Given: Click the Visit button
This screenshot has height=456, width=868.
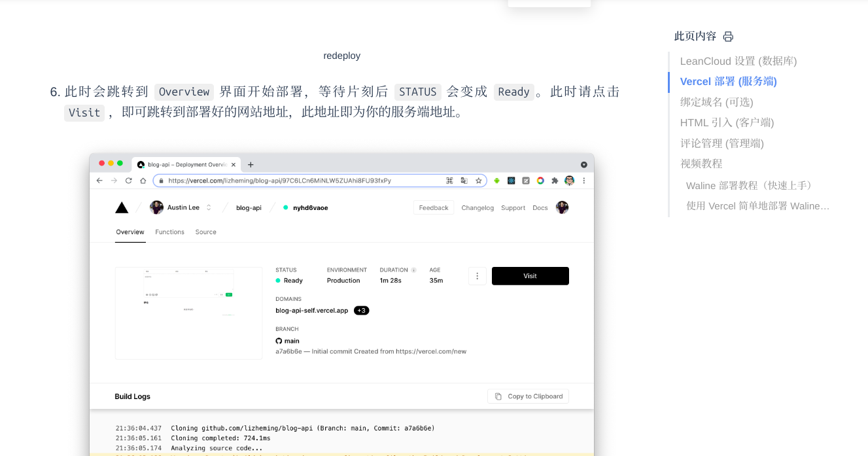Looking at the screenshot, I should 530,275.
